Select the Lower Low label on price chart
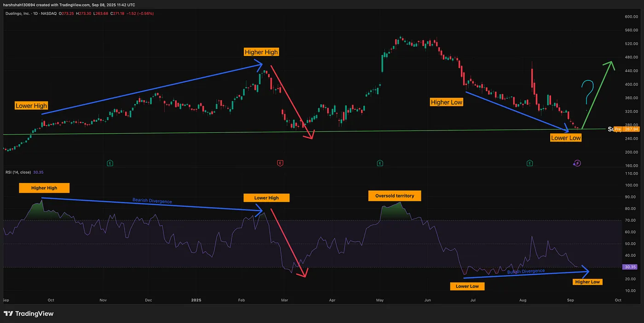The height and width of the screenshot is (323, 644). pyautogui.click(x=566, y=137)
